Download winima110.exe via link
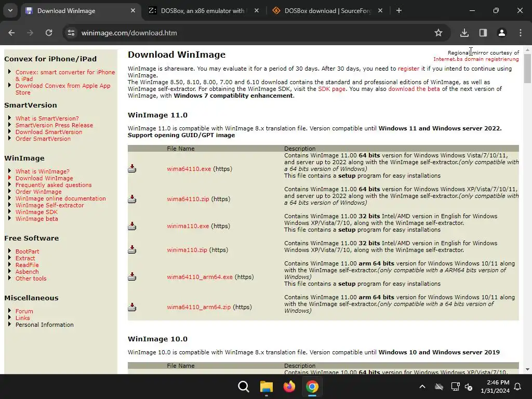 coord(188,226)
